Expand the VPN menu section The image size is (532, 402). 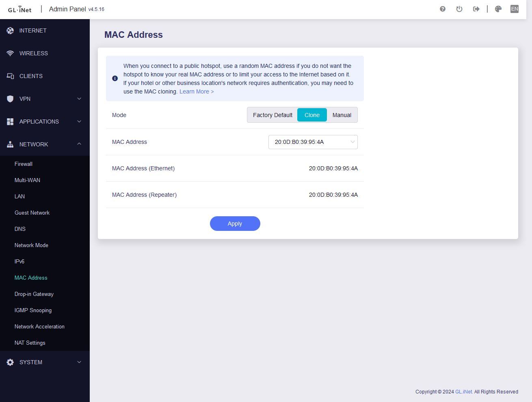(x=45, y=99)
